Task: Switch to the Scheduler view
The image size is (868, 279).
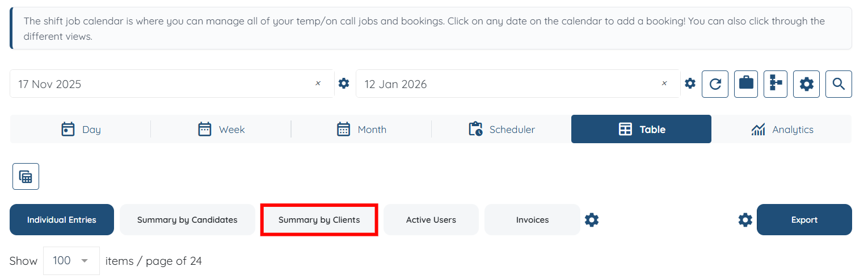Action: tap(502, 130)
